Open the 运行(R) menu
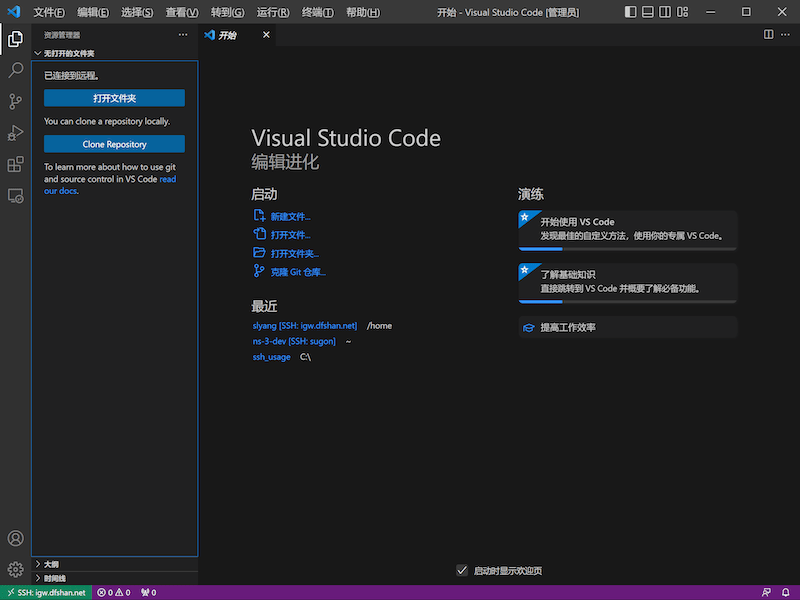This screenshot has height=600, width=800. 272,12
